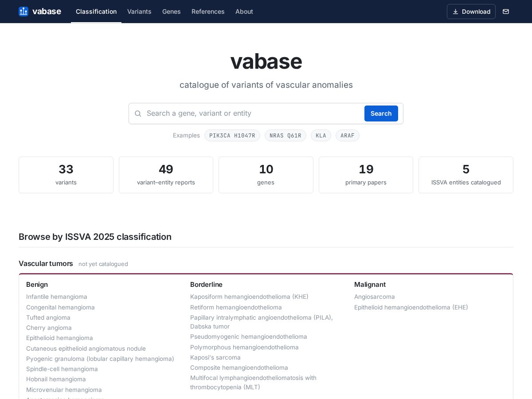Click Hobnail hemangioma entry
Image resolution: width=532 pixels, height=399 pixels.
click(56, 379)
